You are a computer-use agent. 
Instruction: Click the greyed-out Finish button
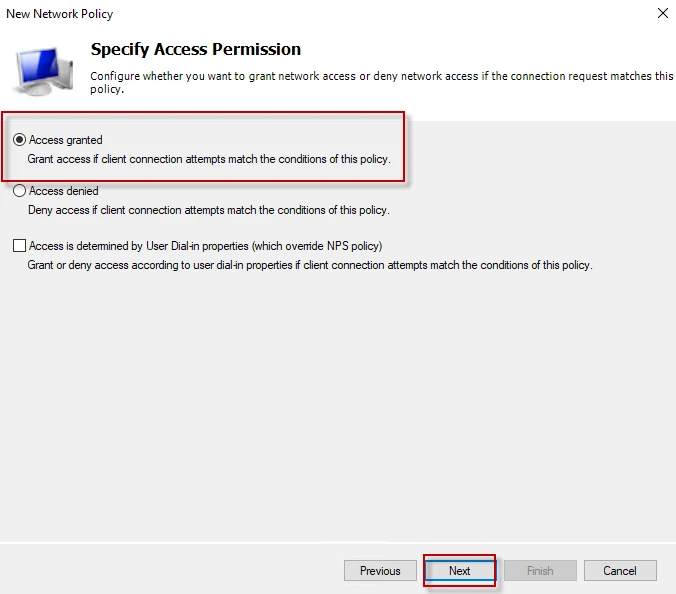[540, 571]
